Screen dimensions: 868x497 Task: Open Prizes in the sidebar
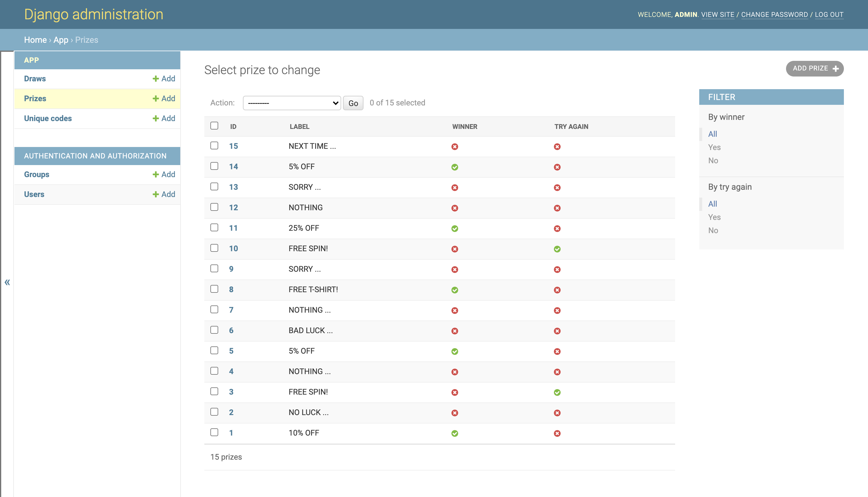tap(35, 99)
